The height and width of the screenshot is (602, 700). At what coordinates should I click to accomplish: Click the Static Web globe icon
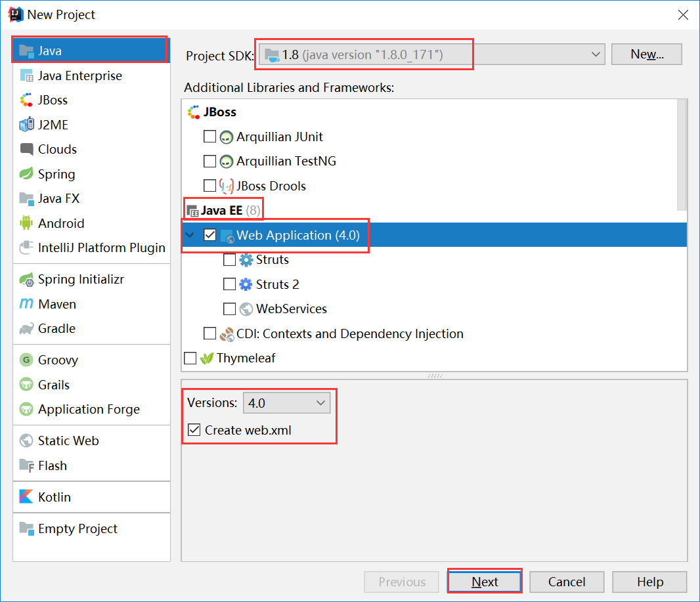pyautogui.click(x=26, y=441)
